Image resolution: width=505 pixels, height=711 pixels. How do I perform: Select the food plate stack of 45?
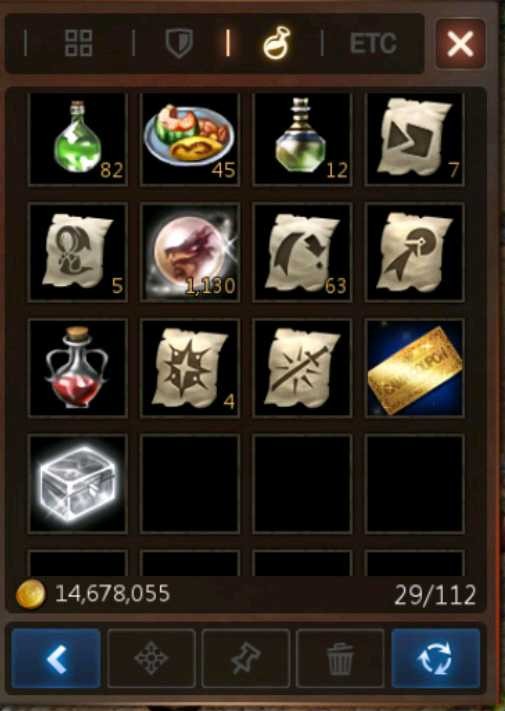point(190,139)
